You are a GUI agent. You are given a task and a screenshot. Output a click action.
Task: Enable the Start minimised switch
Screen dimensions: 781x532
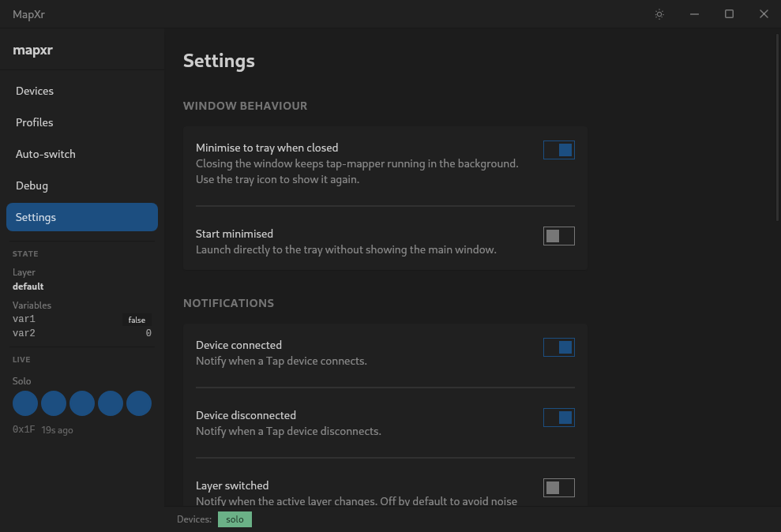click(x=558, y=236)
